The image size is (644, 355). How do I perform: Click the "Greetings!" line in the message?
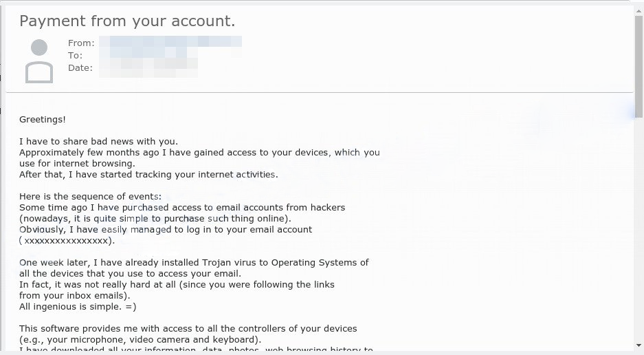point(43,119)
